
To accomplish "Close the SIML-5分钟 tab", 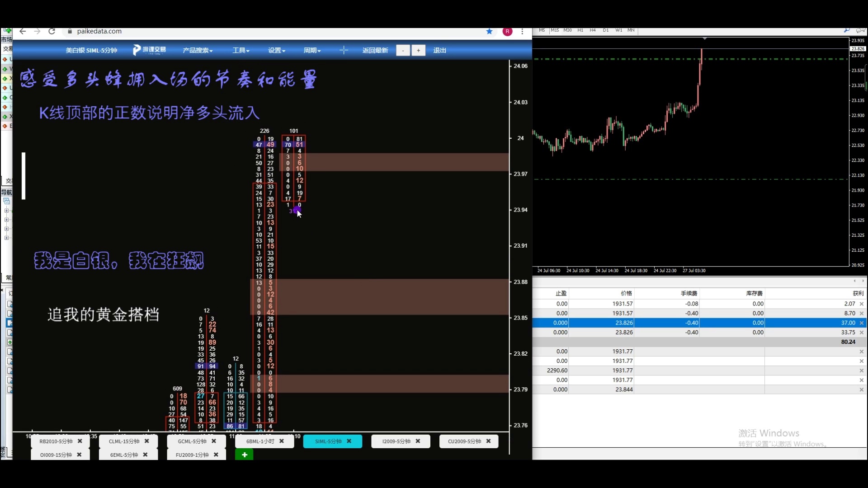I will (349, 441).
